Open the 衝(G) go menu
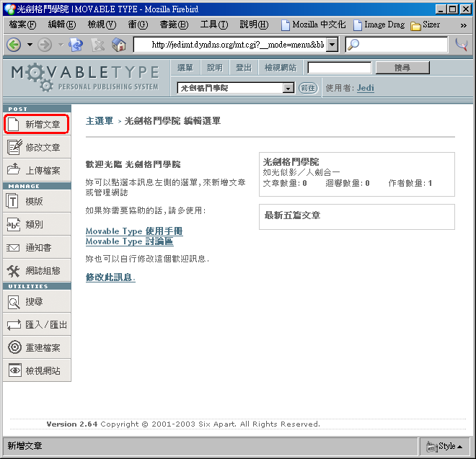Image resolution: width=476 pixels, height=459 pixels. [x=138, y=24]
